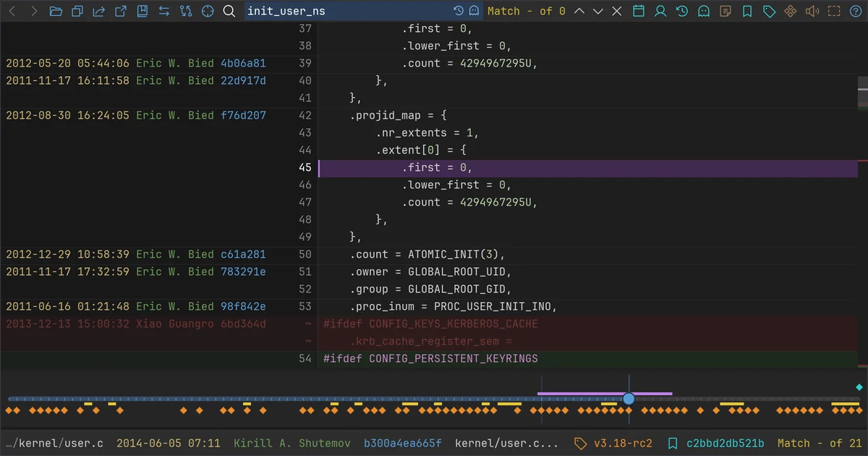868x456 pixels.
Task: Click the deleted-line commit hash 6bd364d
Action: 243,324
